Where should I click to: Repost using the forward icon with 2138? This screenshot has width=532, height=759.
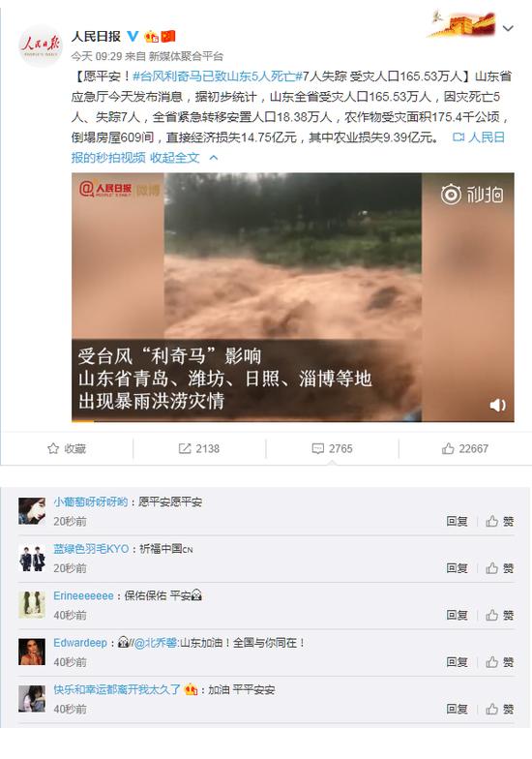(x=199, y=449)
